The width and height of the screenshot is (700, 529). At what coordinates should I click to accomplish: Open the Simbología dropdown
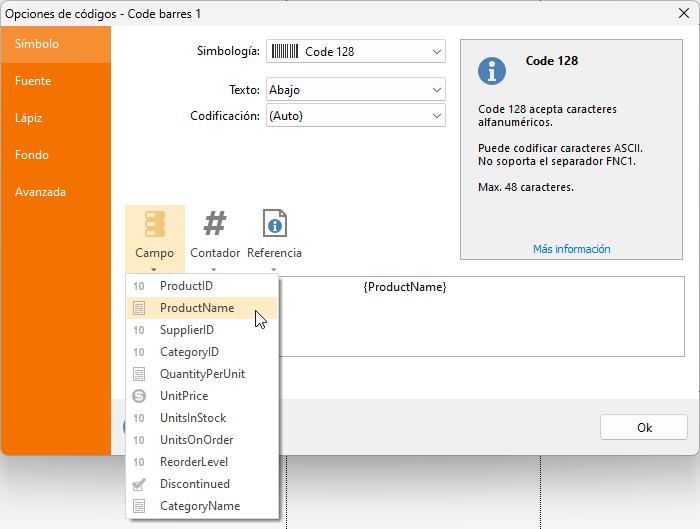tap(437, 51)
